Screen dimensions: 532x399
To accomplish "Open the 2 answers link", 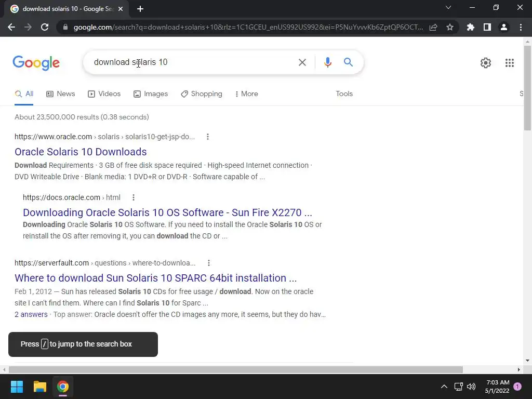I will [31, 314].
